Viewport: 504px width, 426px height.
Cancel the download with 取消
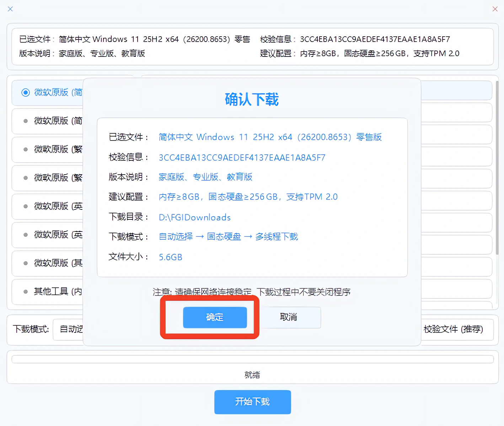(x=289, y=317)
